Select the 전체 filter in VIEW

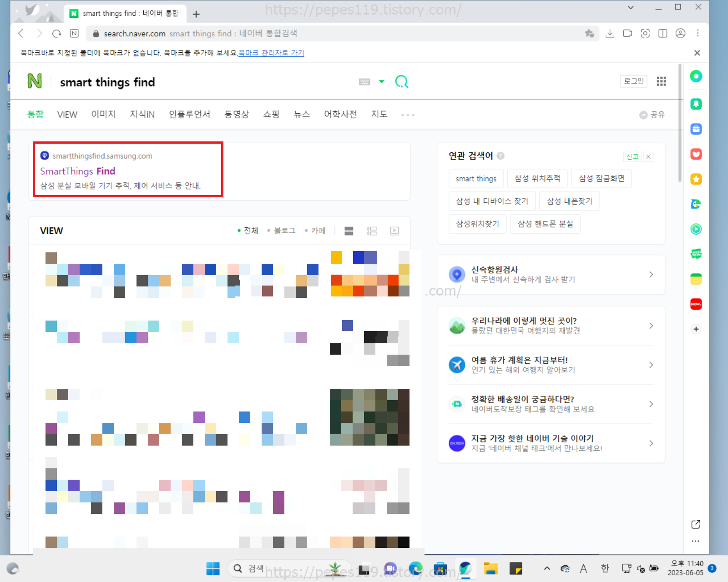(x=248, y=231)
